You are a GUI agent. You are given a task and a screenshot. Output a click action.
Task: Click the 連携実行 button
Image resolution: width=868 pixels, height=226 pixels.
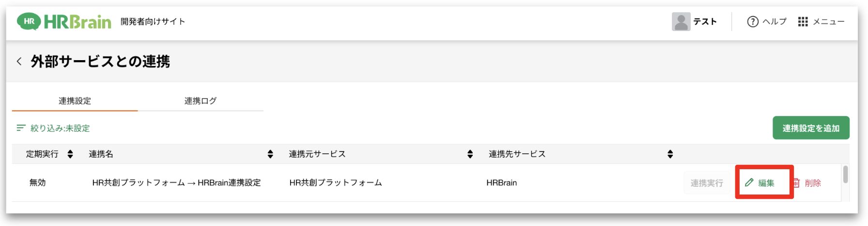pos(707,183)
